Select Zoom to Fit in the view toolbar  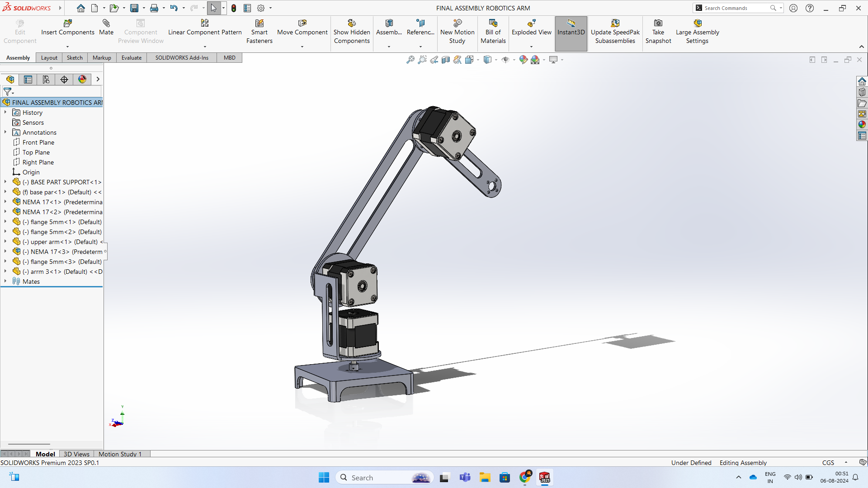pyautogui.click(x=410, y=59)
